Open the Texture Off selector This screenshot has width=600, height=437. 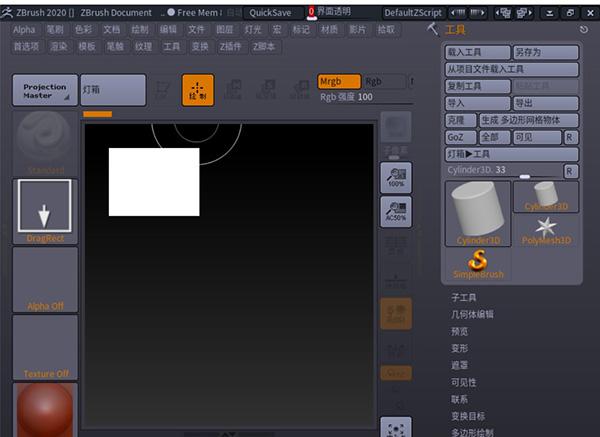click(x=45, y=347)
